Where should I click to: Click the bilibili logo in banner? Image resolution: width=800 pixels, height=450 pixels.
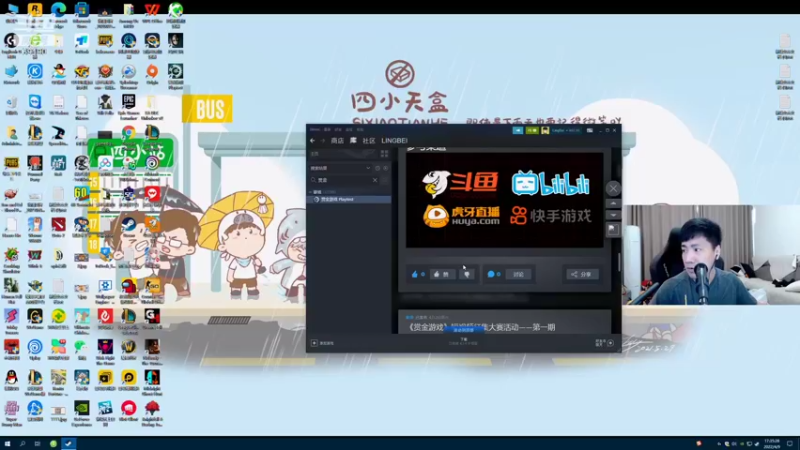tap(551, 184)
